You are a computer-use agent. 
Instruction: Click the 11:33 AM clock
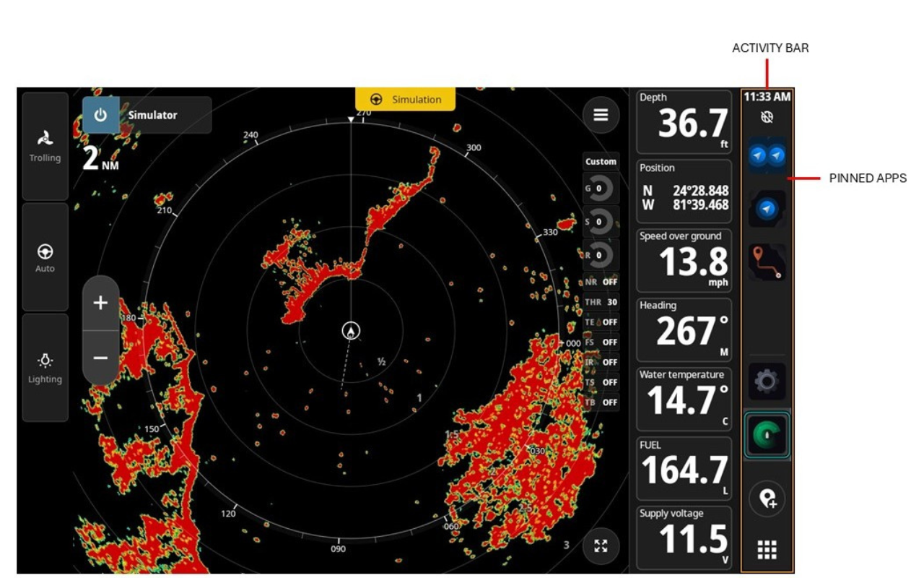(767, 97)
